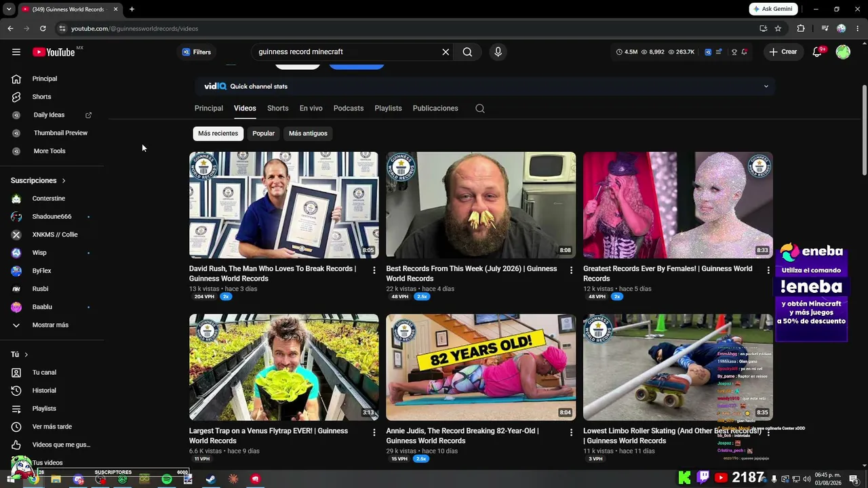
Task: Open the vidIQ alerts bell icon
Action: (744, 52)
